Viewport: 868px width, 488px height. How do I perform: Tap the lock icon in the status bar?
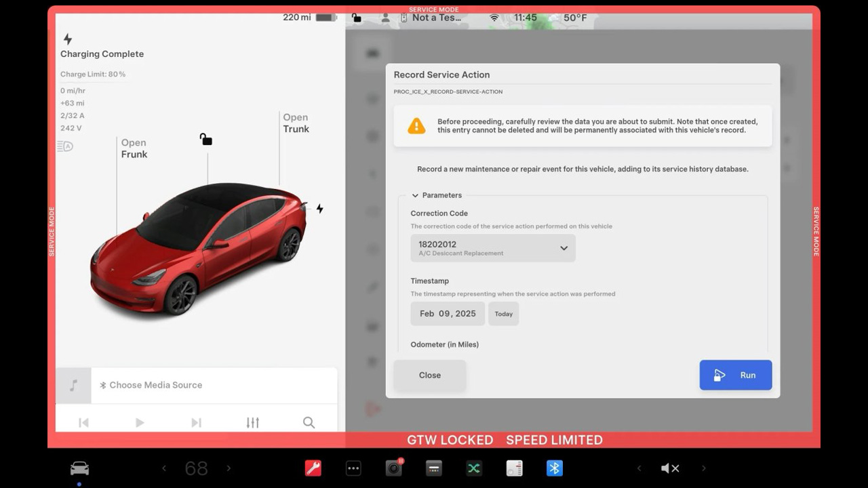tap(357, 18)
